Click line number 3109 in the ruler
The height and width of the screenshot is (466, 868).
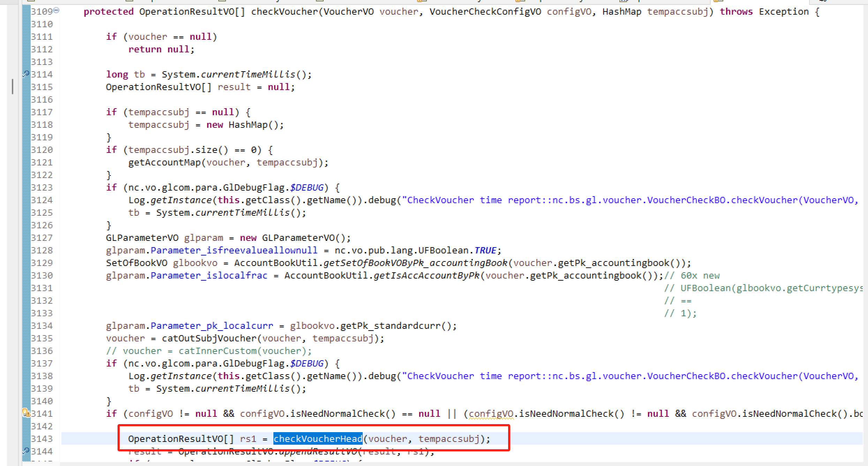pyautogui.click(x=42, y=12)
